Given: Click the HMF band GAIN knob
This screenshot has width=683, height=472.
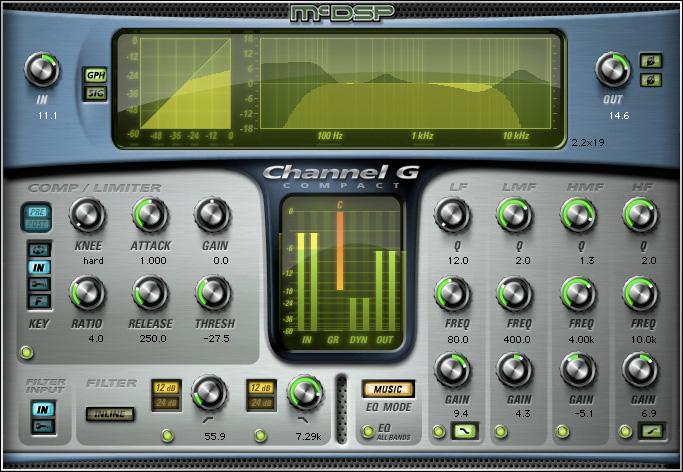Looking at the screenshot, I should (578, 370).
